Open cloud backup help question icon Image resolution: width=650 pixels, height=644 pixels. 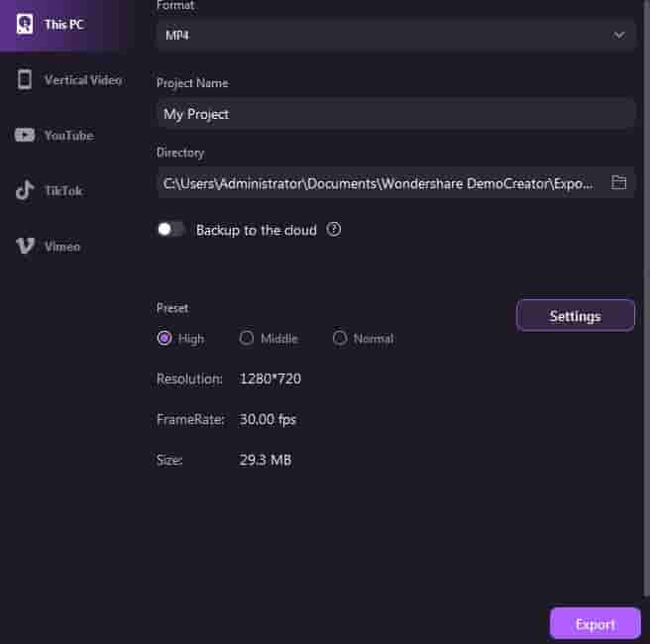(334, 230)
